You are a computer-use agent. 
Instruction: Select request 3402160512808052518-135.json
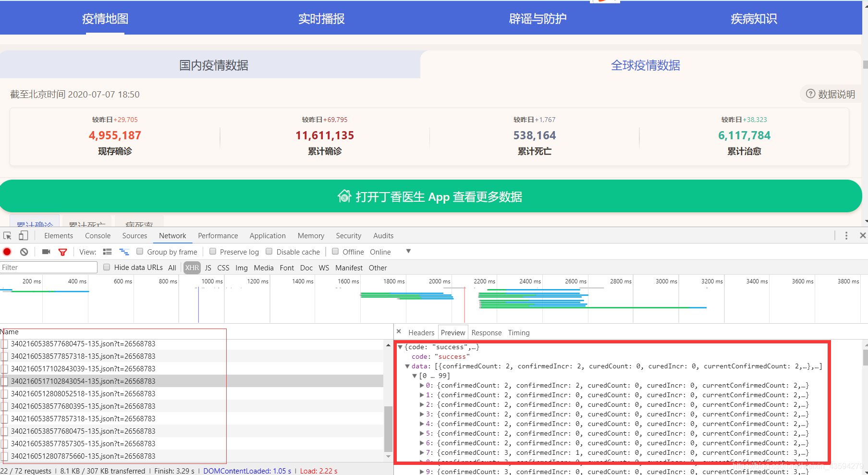(192, 393)
